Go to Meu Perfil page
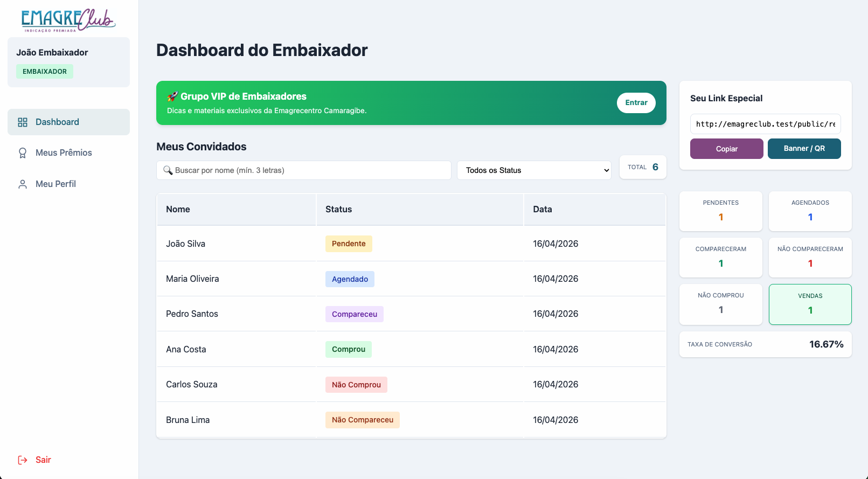868x479 pixels. coord(68,184)
